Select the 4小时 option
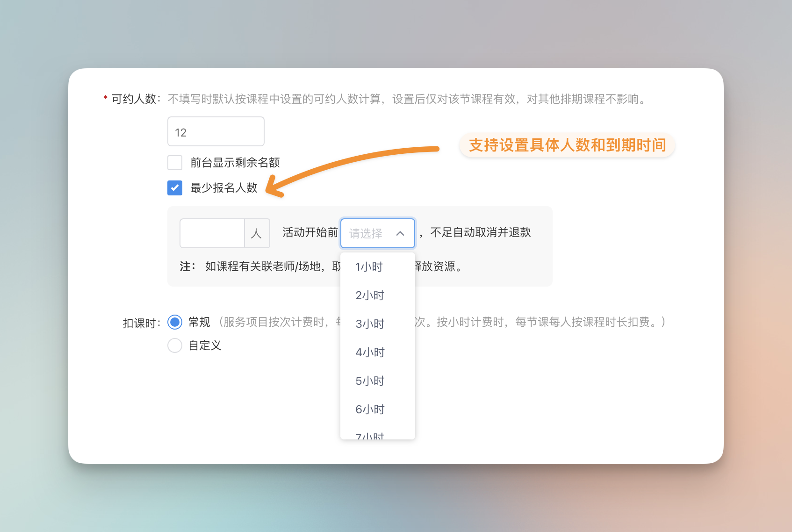 tap(370, 352)
